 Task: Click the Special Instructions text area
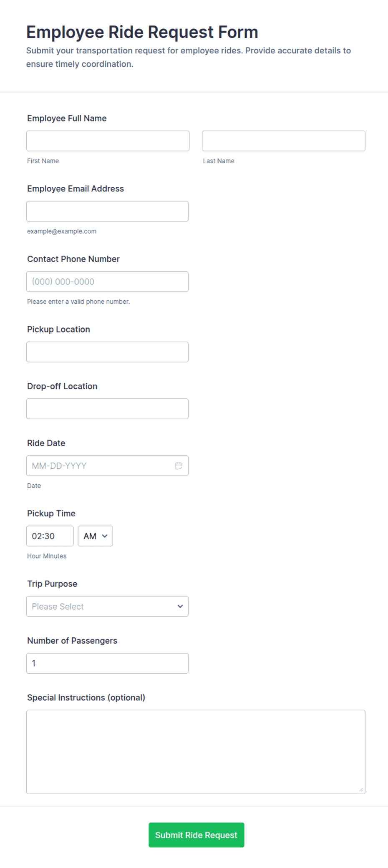[x=196, y=752]
